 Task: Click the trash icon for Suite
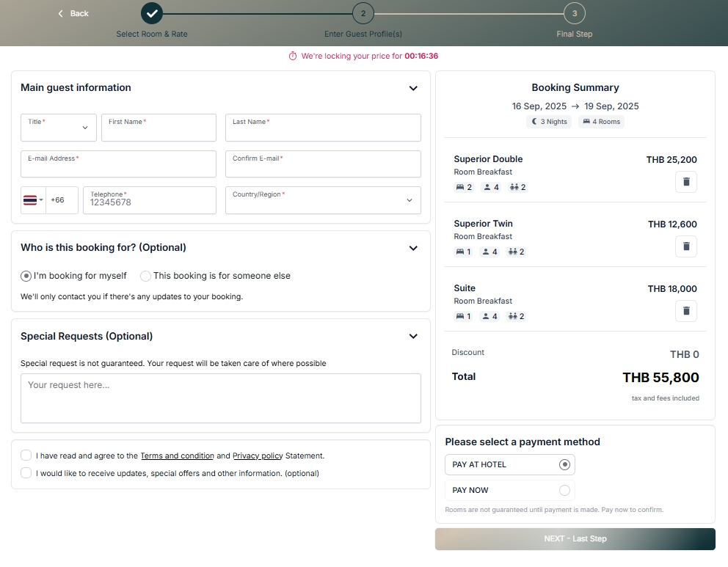[685, 311]
